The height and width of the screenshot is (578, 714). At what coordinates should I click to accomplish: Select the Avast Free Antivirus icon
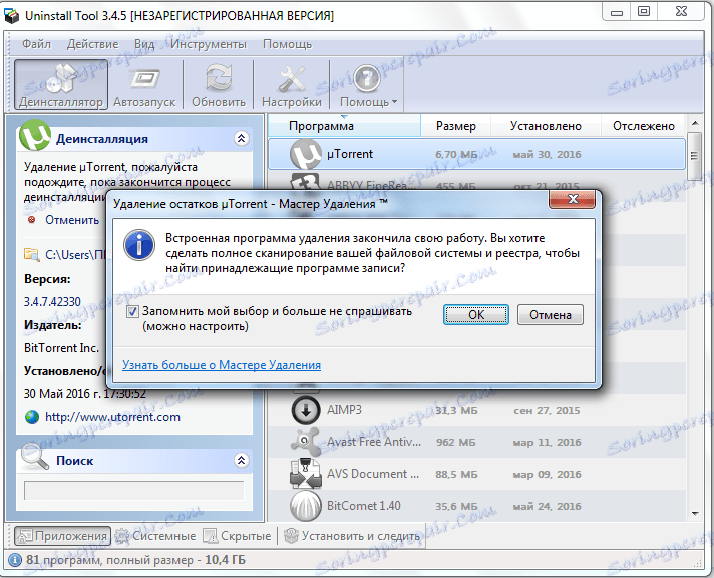[x=305, y=442]
